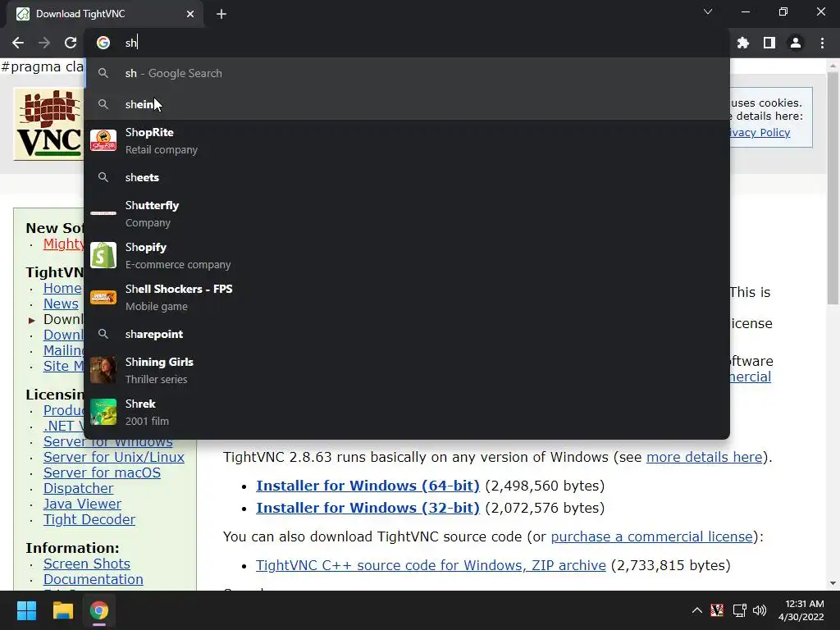The height and width of the screenshot is (630, 840).
Task: Click the TightVNC tray icon
Action: point(717,610)
